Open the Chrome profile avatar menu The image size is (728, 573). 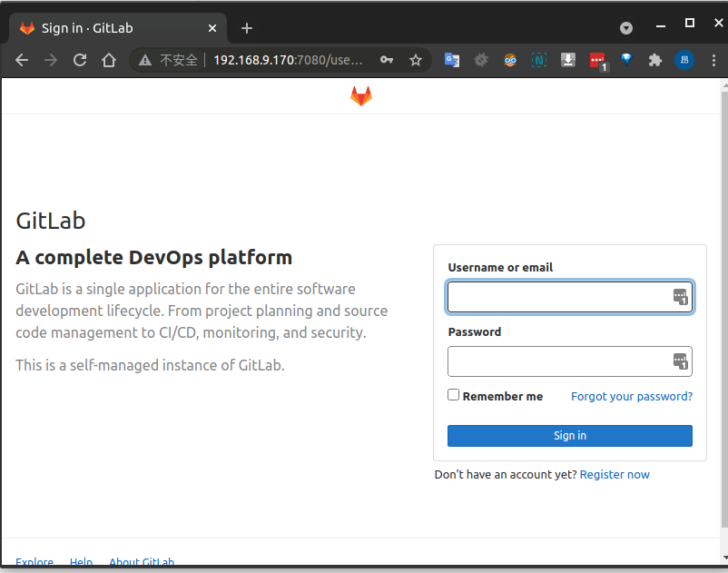[x=684, y=60]
